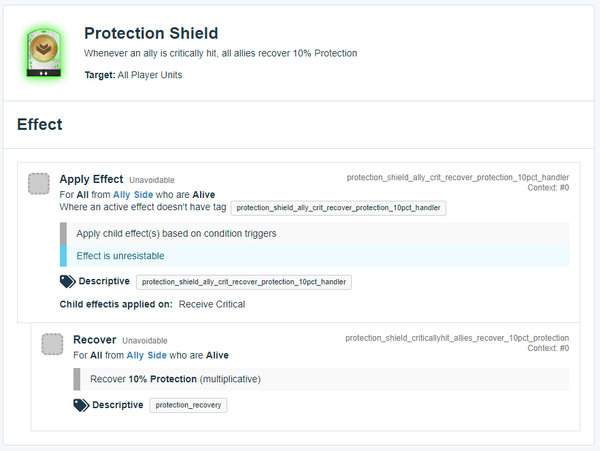The height and width of the screenshot is (451, 600).
Task: Click the Protection Shield datacron icon
Action: coord(44,53)
